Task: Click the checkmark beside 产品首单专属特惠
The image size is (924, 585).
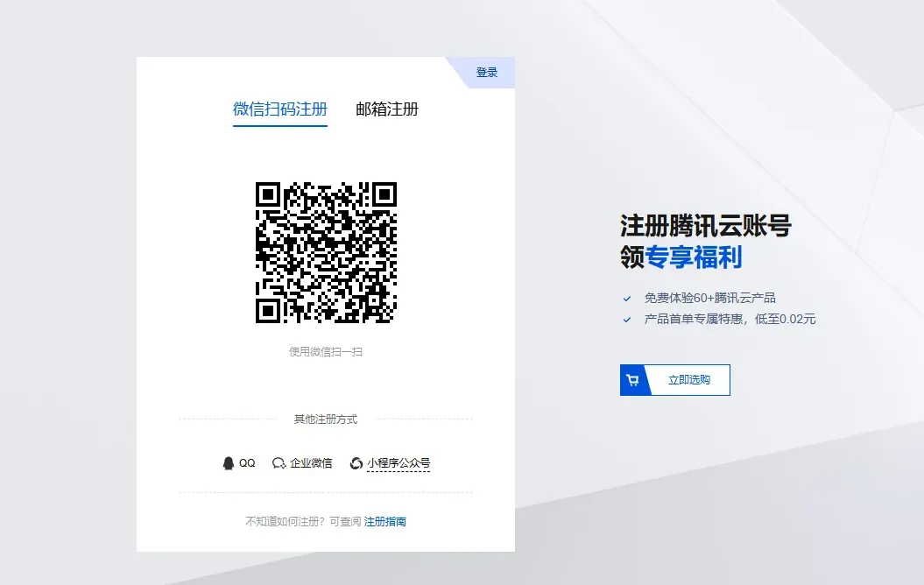Action: (627, 320)
